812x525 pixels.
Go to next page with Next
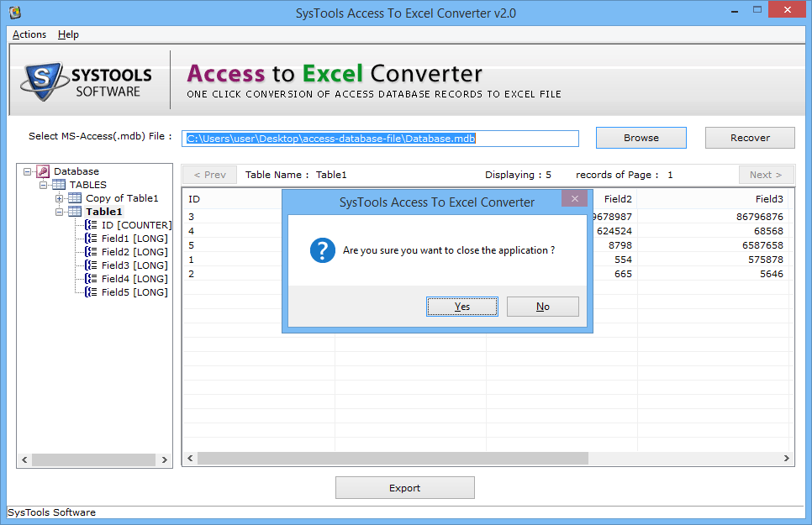[766, 175]
